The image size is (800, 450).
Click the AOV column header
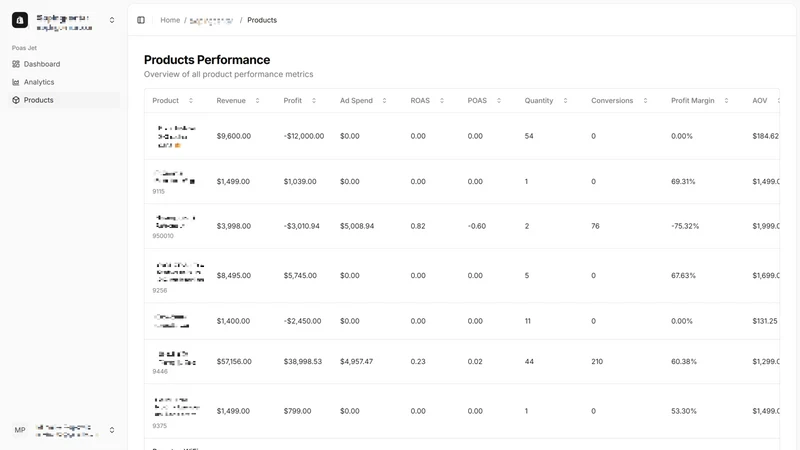[x=760, y=101]
